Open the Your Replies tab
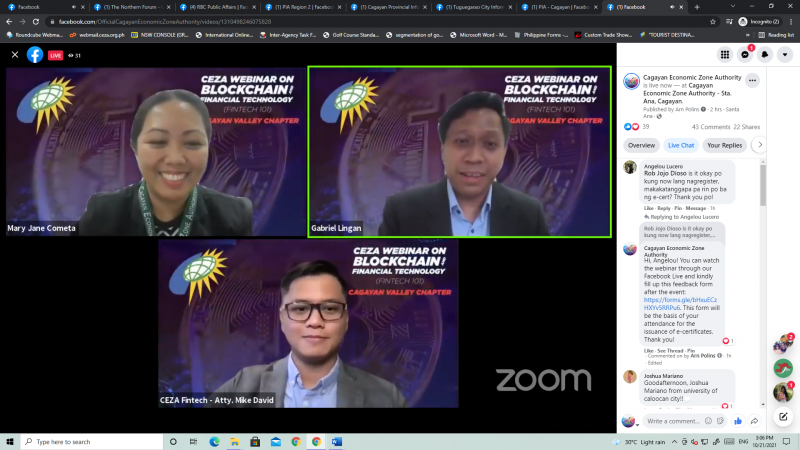Screen dimensions: 800x450 tap(724, 145)
